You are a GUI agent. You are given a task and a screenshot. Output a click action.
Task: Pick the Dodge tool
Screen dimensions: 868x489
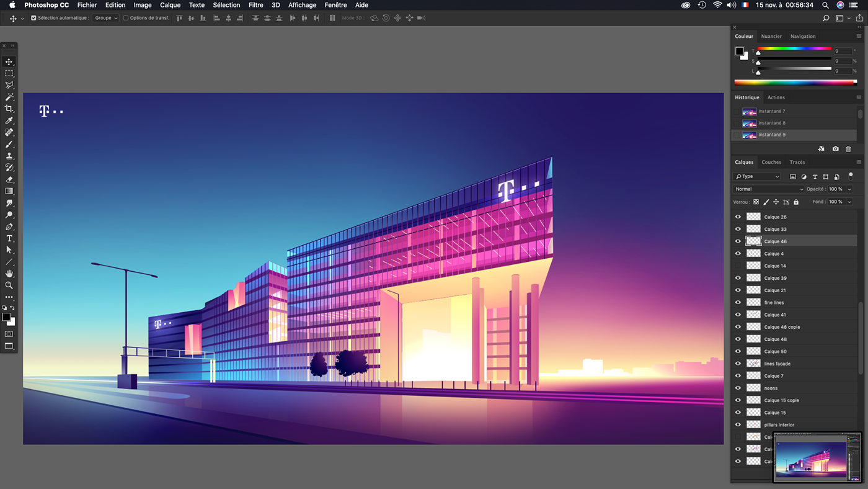point(9,215)
